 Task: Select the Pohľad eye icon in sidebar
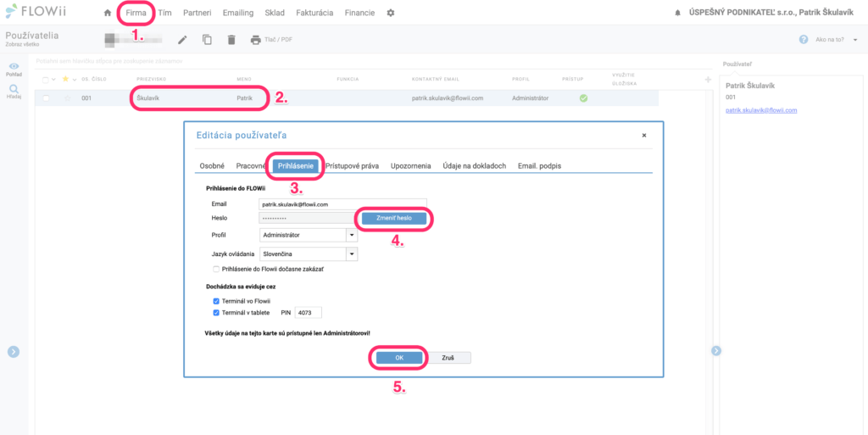tap(14, 66)
